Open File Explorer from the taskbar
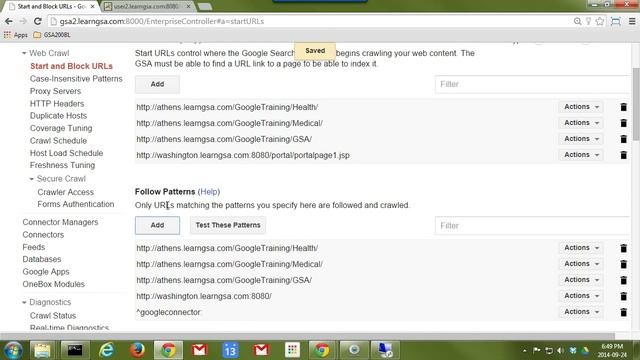 (x=42, y=350)
